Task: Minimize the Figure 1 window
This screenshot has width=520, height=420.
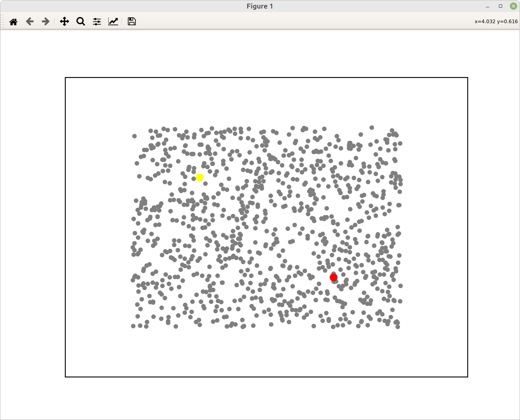Action: [488, 6]
